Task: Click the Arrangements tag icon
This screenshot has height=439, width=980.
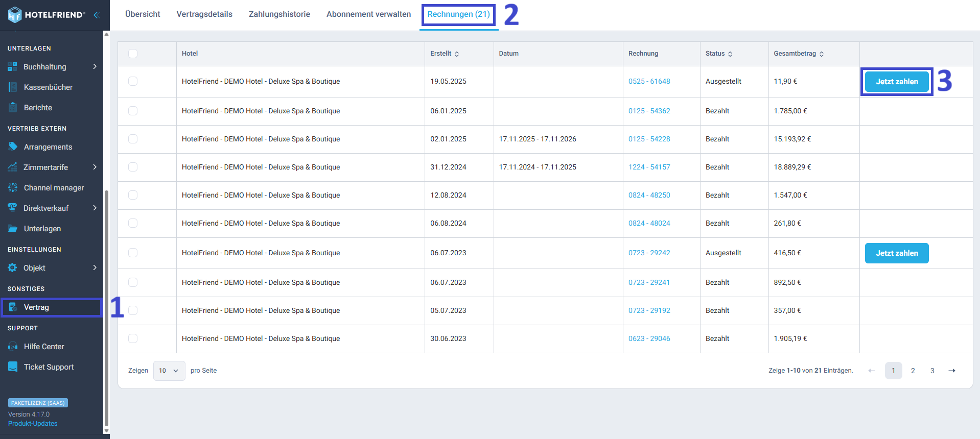Action: 13,147
